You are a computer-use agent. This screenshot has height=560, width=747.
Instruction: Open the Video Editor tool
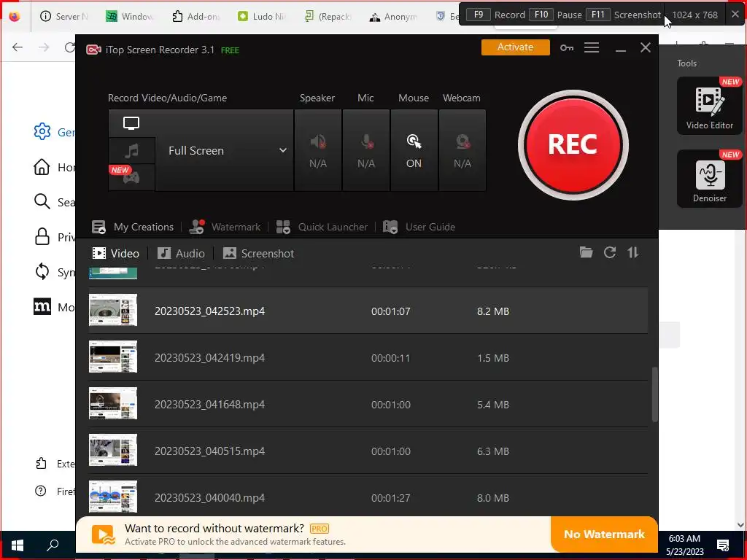(709, 106)
